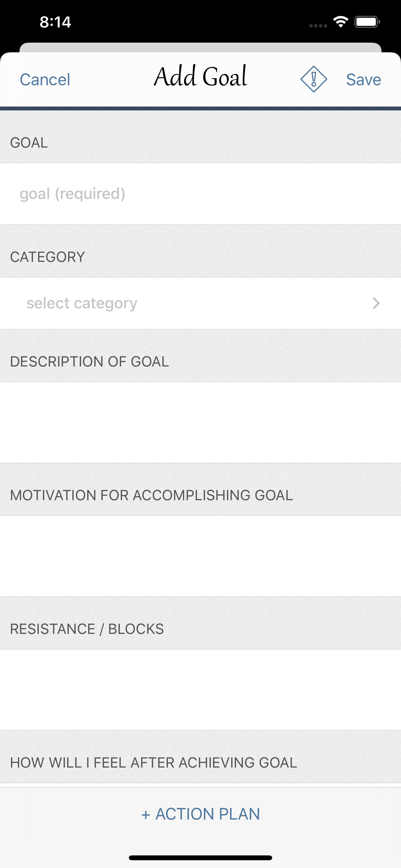The height and width of the screenshot is (868, 401).
Task: Tap the GOAL section header
Action: tap(29, 142)
